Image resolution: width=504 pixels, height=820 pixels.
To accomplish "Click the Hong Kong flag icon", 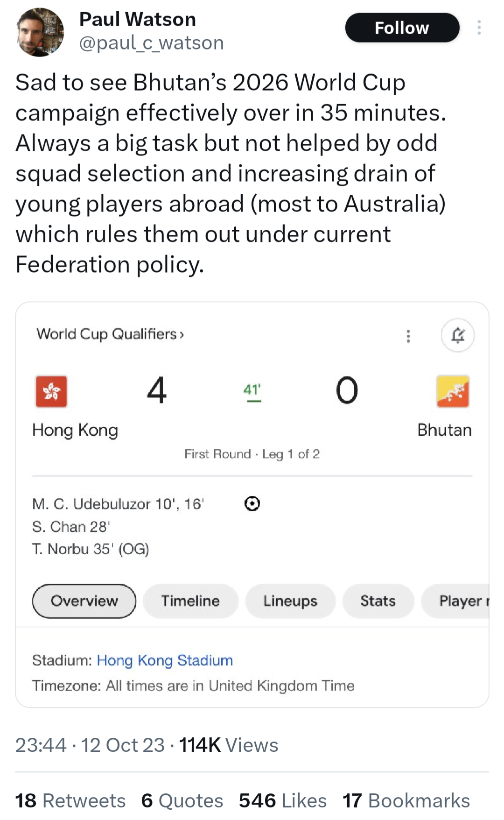I will click(51, 391).
